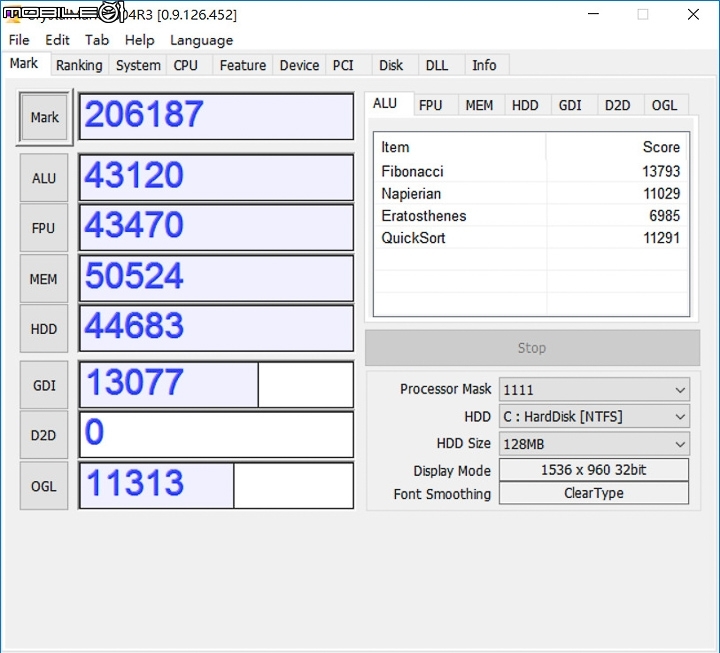This screenshot has height=653, width=720.
Task: Select the Napierian row
Action: pyautogui.click(x=531, y=193)
